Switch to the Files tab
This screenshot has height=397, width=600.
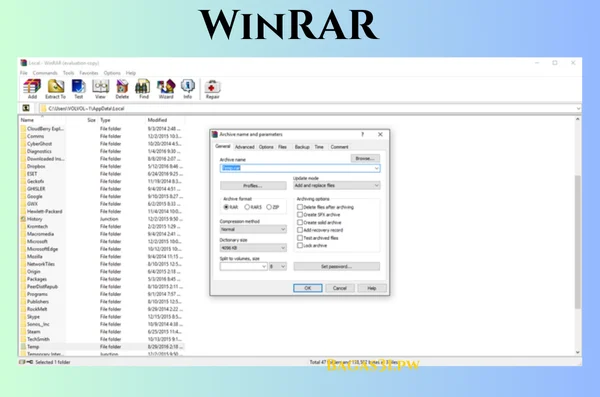[282, 147]
